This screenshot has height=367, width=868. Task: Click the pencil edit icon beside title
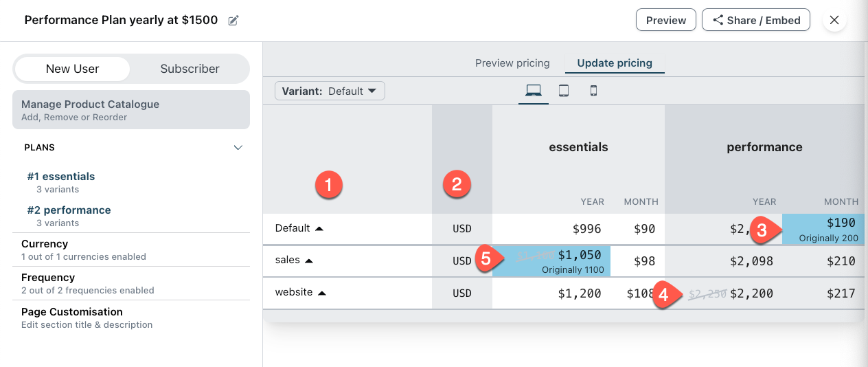pos(233,21)
